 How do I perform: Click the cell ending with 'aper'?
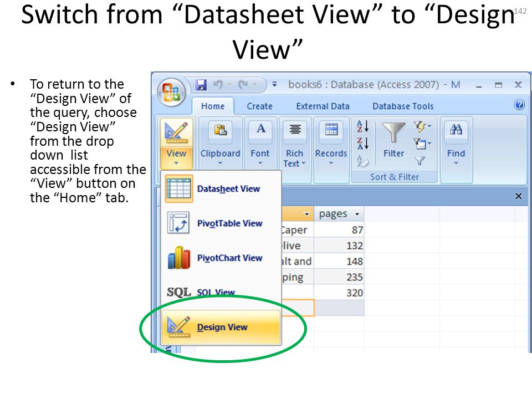click(x=298, y=230)
